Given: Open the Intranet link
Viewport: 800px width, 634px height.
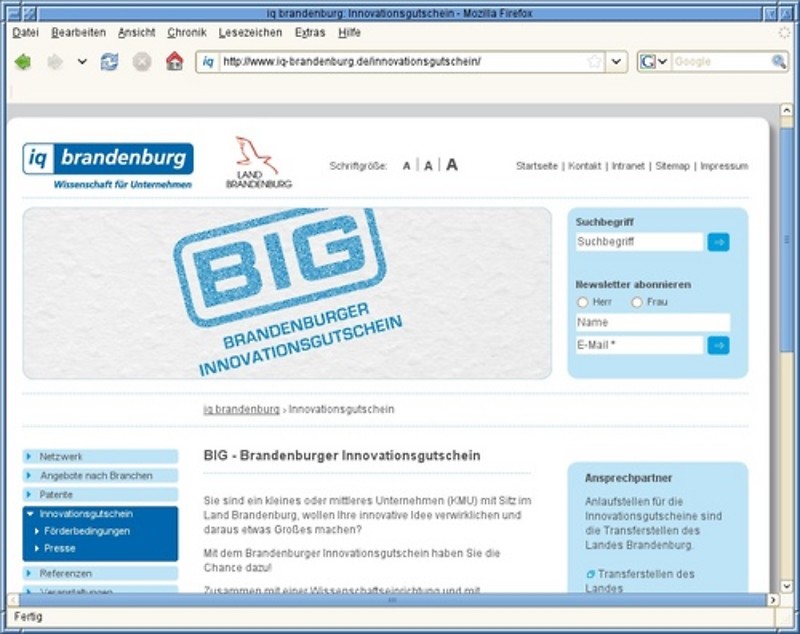Looking at the screenshot, I should [628, 166].
